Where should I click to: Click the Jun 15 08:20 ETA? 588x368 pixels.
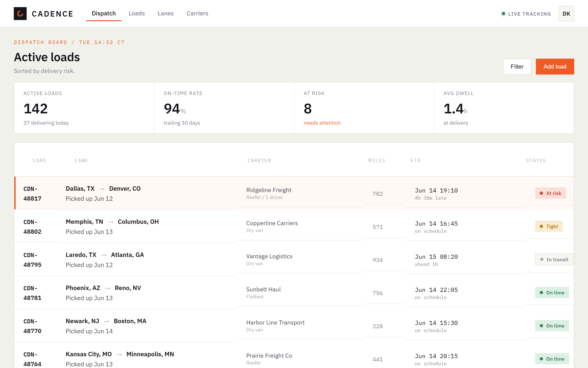point(436,257)
